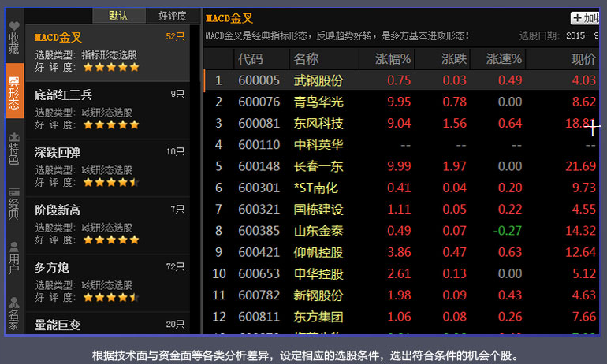
Task: Select stock row 青鸟华光
Action: click(x=401, y=102)
